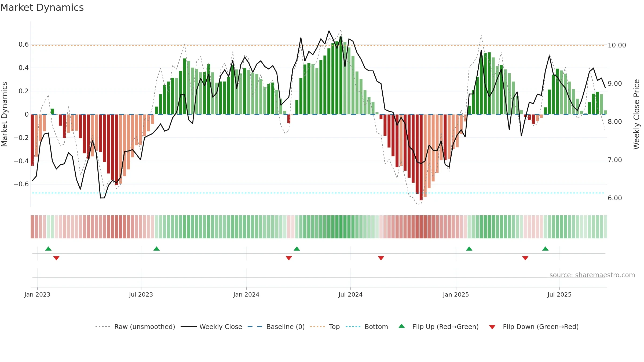Click the small red bar in early 2024
This screenshot has height=362, width=644.
tap(289, 119)
